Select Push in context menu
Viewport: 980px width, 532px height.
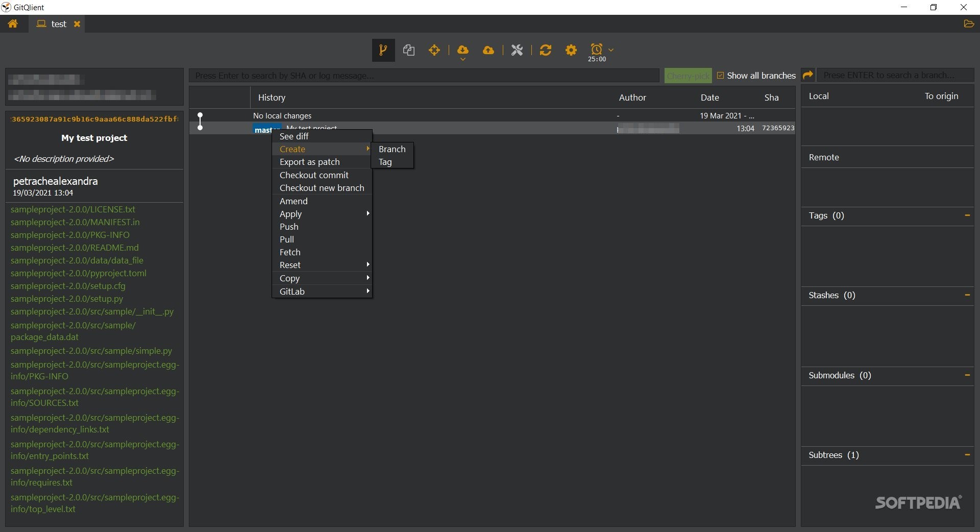[322, 227]
